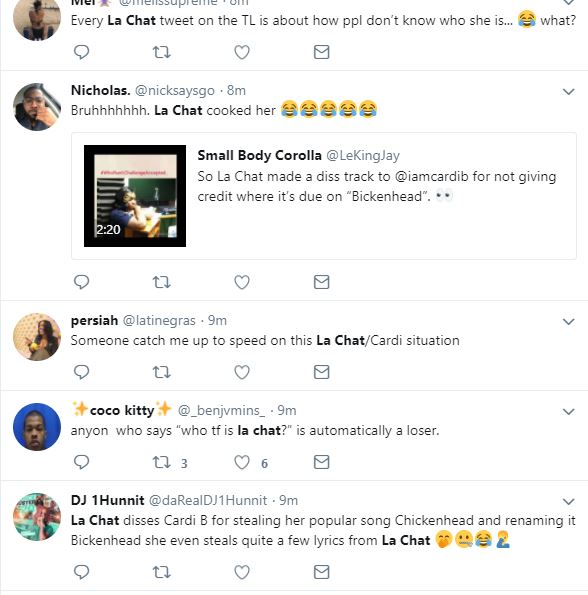Screen dimensions: 588x595
Task: Reply to DJ 1Hunnit's Chickenhead tweet
Action: coord(81,572)
